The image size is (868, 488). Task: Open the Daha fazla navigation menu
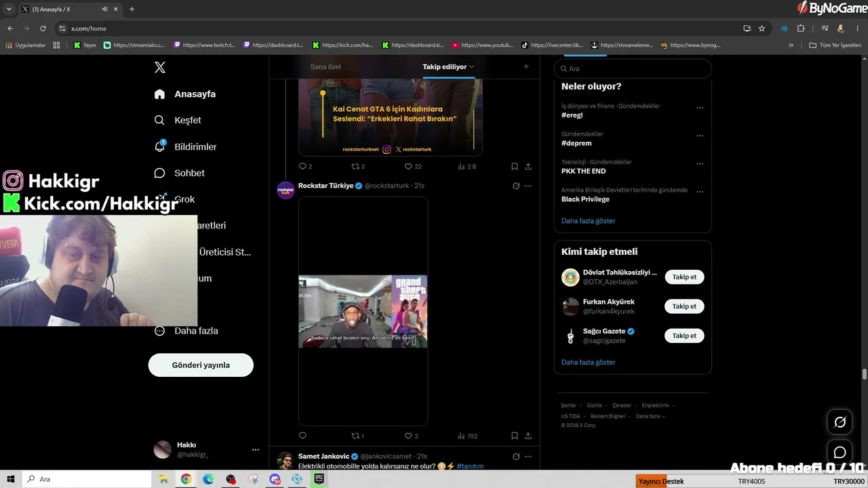coord(186,331)
